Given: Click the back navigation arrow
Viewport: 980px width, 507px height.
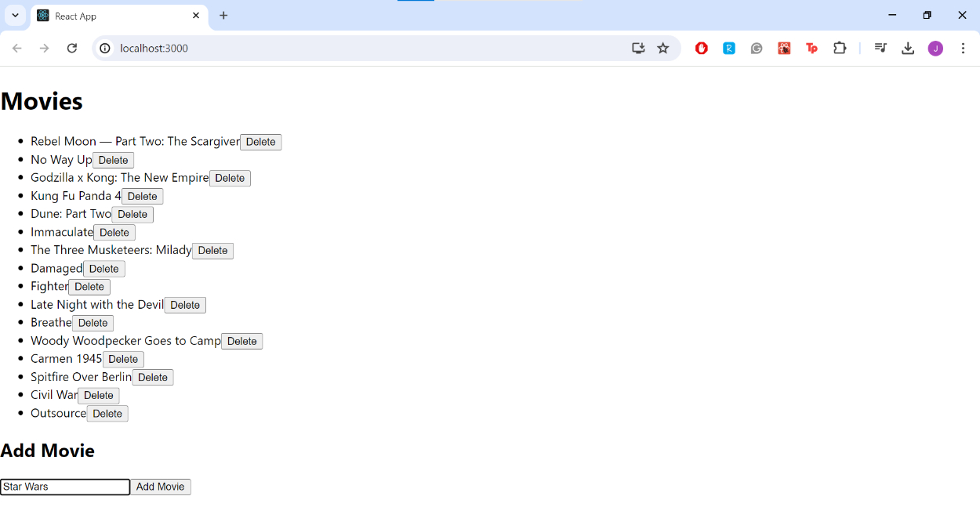Looking at the screenshot, I should (17, 49).
